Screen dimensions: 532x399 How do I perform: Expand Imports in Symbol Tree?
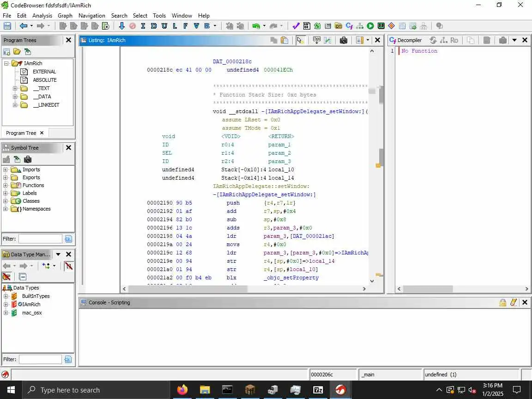(6, 169)
